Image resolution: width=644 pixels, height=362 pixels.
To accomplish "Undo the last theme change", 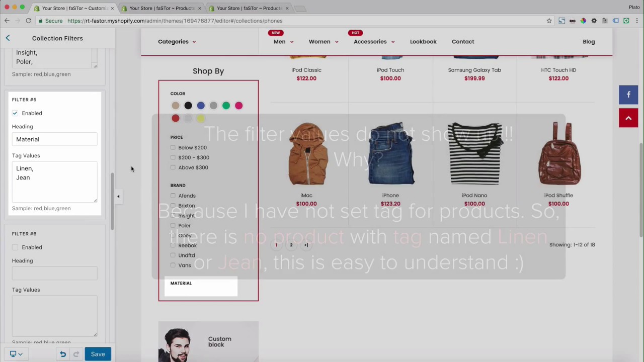I will (x=63, y=354).
